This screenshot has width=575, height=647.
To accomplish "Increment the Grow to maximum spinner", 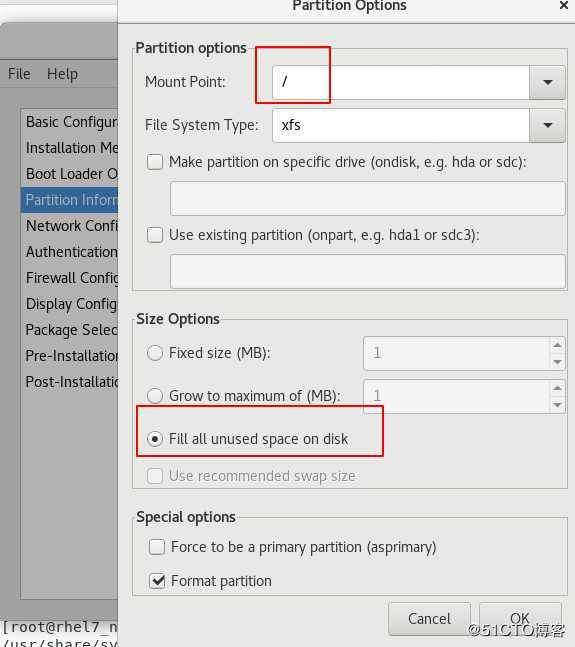I will [x=557, y=388].
